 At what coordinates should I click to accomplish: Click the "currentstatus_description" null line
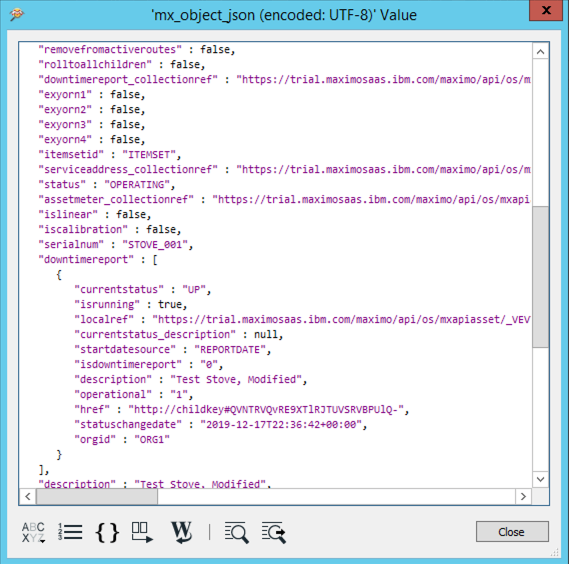click(179, 335)
